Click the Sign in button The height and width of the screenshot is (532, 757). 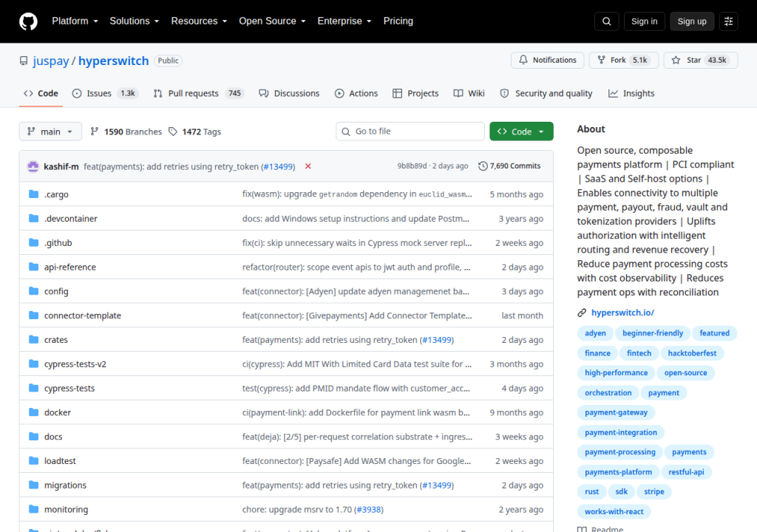point(644,21)
